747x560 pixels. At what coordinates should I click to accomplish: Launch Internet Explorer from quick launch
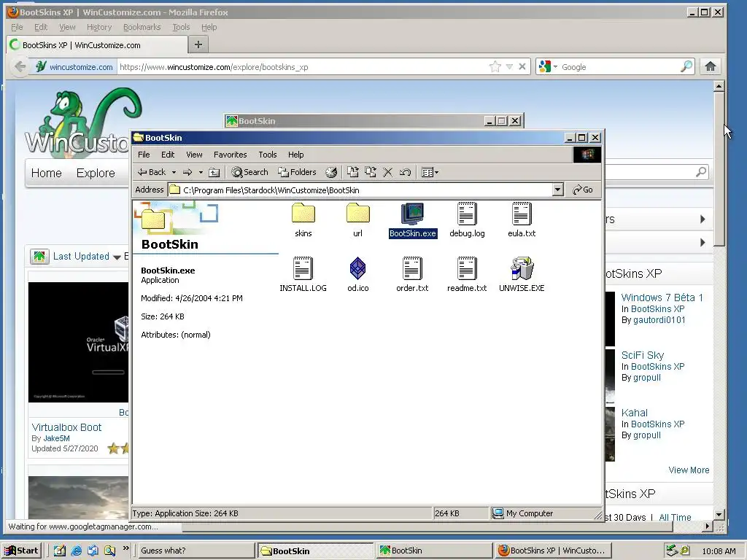coord(76,551)
